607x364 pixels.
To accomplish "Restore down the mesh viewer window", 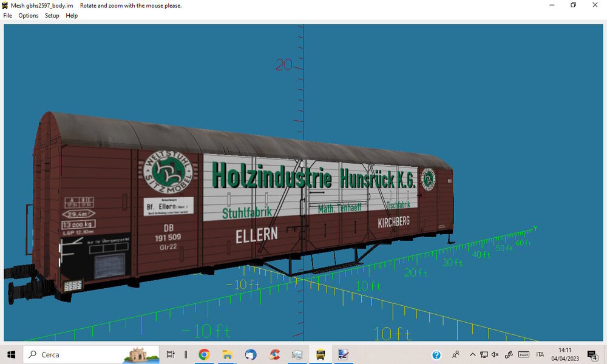I will pyautogui.click(x=574, y=5).
